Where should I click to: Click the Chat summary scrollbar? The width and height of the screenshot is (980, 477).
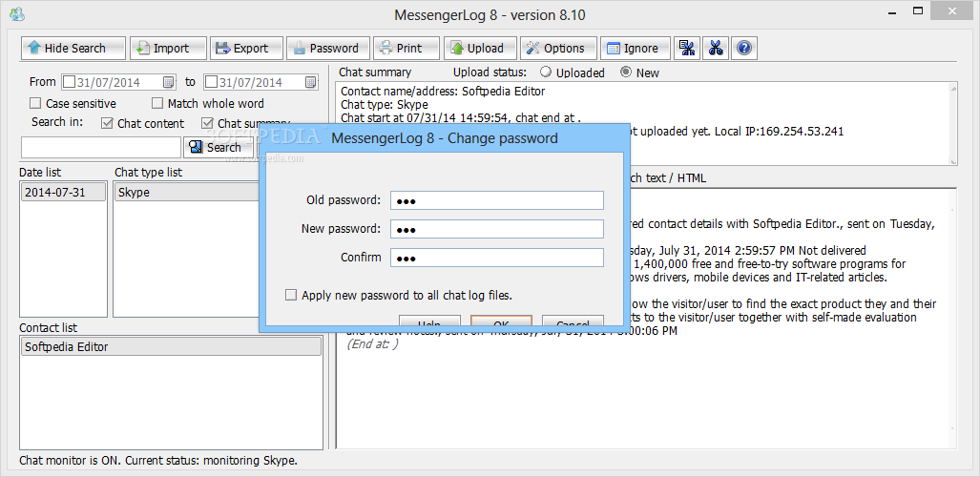953,124
